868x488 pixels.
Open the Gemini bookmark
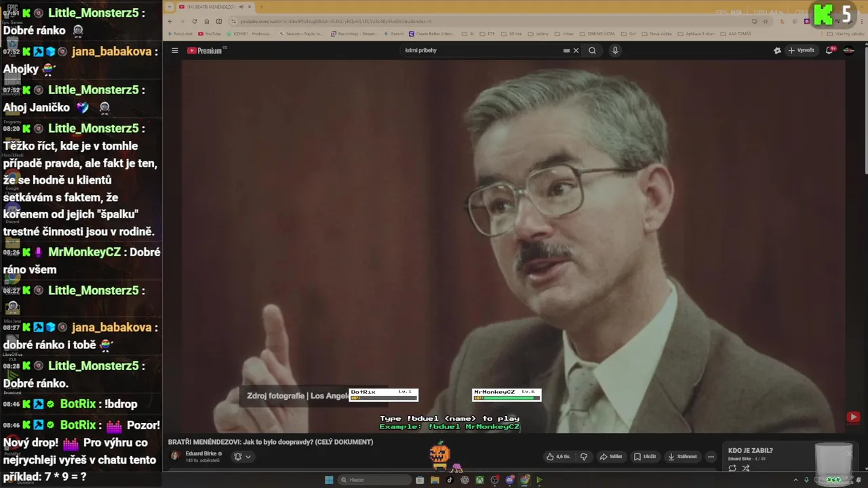(x=393, y=33)
